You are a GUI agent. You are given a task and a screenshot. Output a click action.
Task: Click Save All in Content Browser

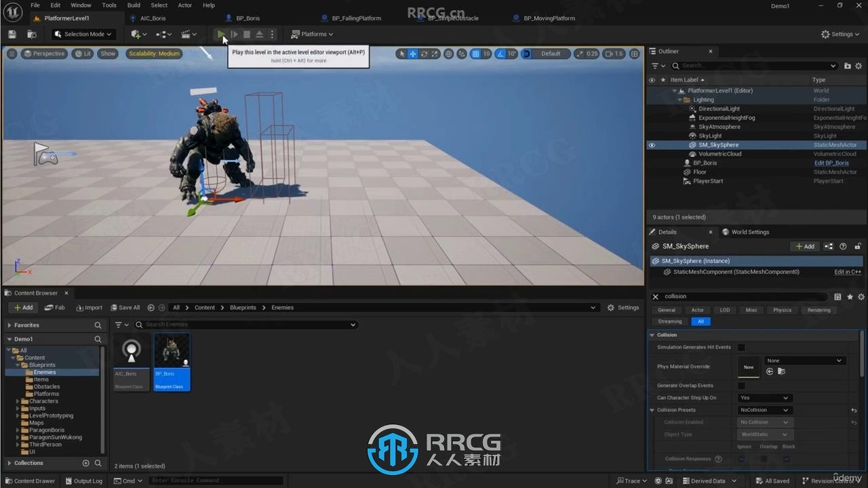[x=125, y=308]
